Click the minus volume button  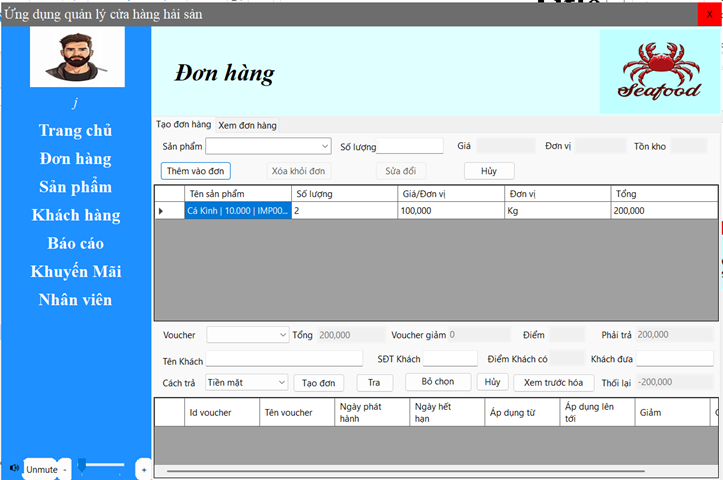[x=65, y=469]
